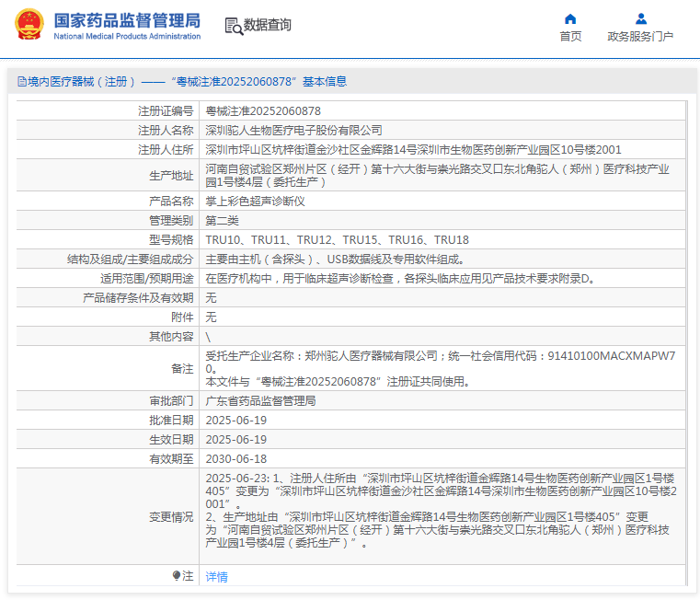Go to 首页 text link
This screenshot has width=700, height=600.
pyautogui.click(x=570, y=37)
